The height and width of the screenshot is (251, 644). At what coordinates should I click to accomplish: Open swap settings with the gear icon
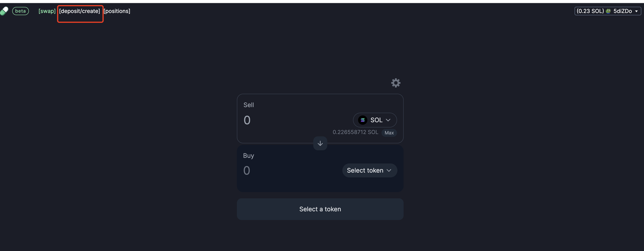396,83
